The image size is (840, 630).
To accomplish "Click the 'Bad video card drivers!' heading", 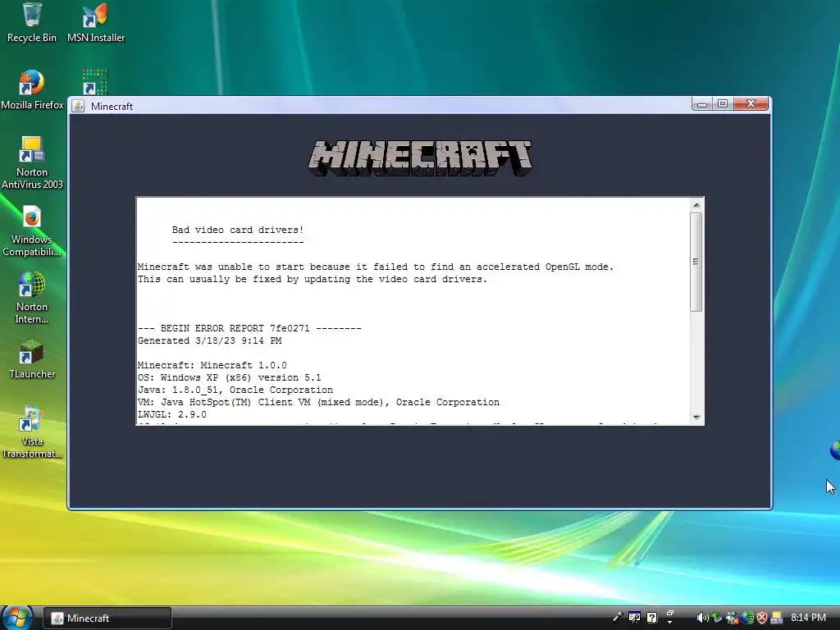I will [237, 230].
